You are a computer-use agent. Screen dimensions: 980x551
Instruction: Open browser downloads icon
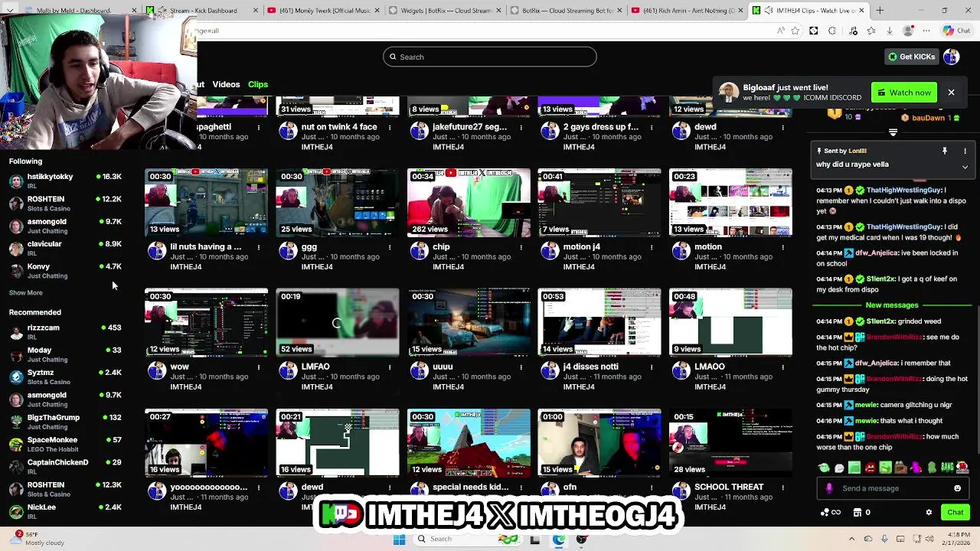click(x=889, y=31)
